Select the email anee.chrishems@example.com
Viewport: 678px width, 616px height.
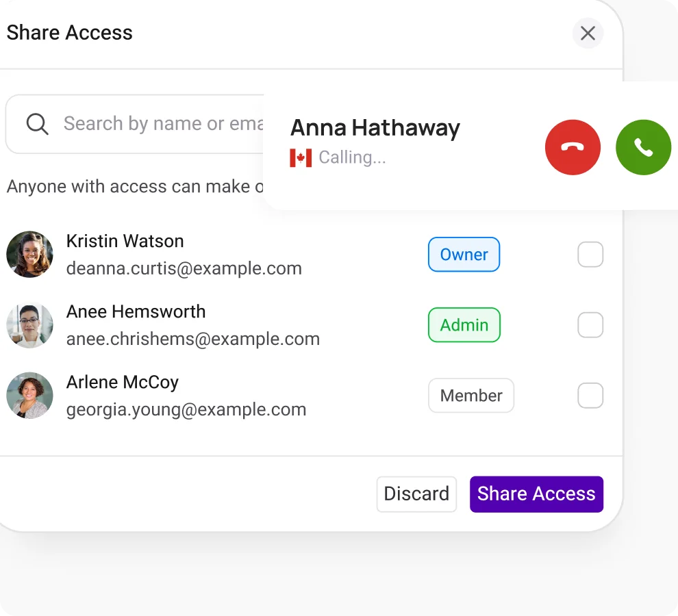[x=193, y=339]
